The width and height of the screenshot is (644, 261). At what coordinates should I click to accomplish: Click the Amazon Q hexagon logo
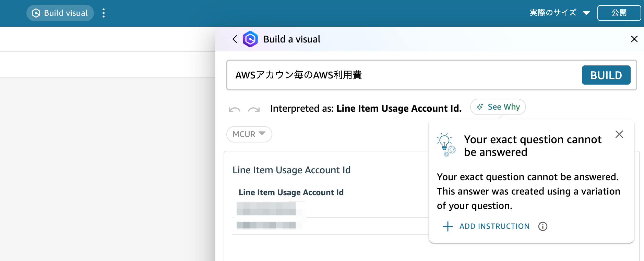[x=250, y=39]
